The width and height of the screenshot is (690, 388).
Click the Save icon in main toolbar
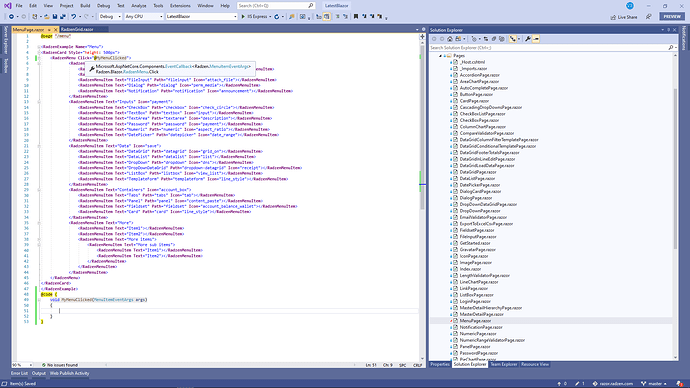[55, 17]
